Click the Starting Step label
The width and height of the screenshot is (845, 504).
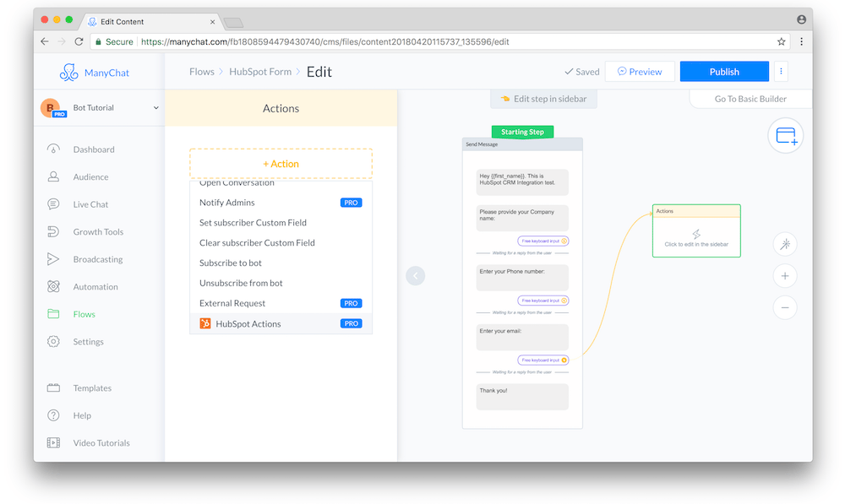coord(522,132)
